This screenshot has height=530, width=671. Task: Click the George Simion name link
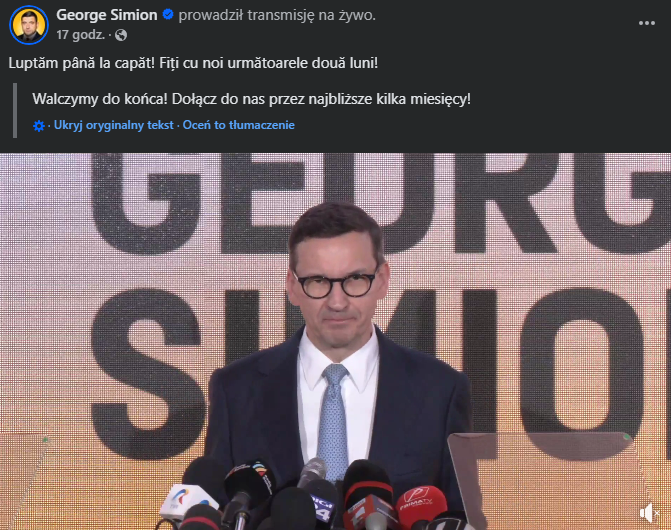pyautogui.click(x=107, y=15)
